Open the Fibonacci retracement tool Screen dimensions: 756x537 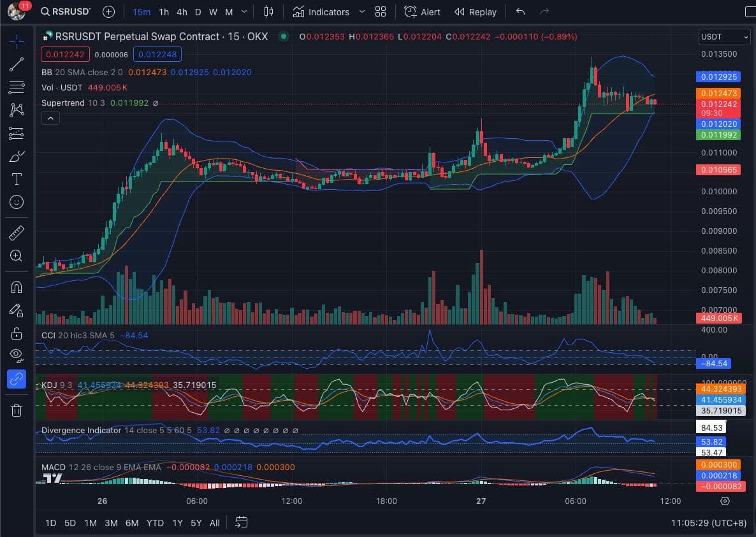tap(17, 87)
